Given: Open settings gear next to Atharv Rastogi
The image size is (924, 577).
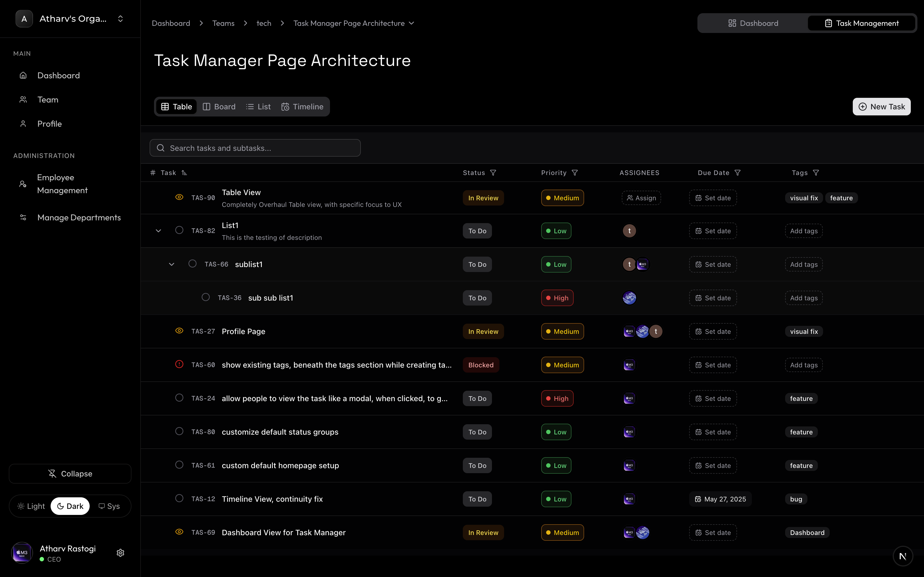Looking at the screenshot, I should pyautogui.click(x=120, y=553).
